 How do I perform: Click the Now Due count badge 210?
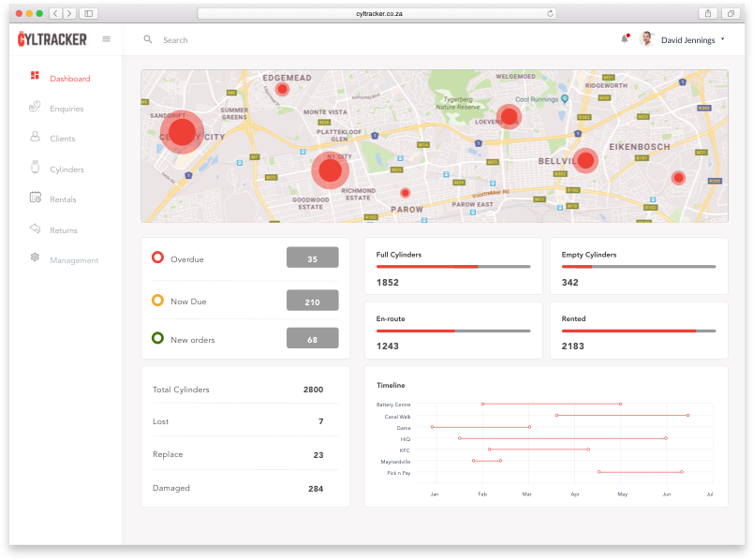coord(312,302)
